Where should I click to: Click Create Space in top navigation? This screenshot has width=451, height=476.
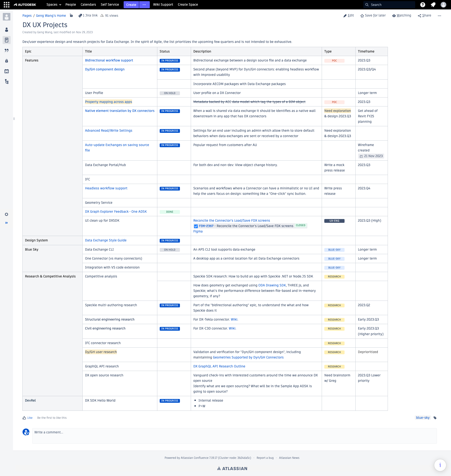pyautogui.click(x=188, y=4)
